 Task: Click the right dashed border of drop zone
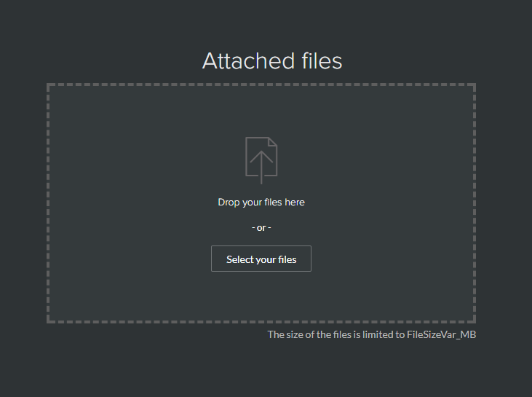(475, 203)
